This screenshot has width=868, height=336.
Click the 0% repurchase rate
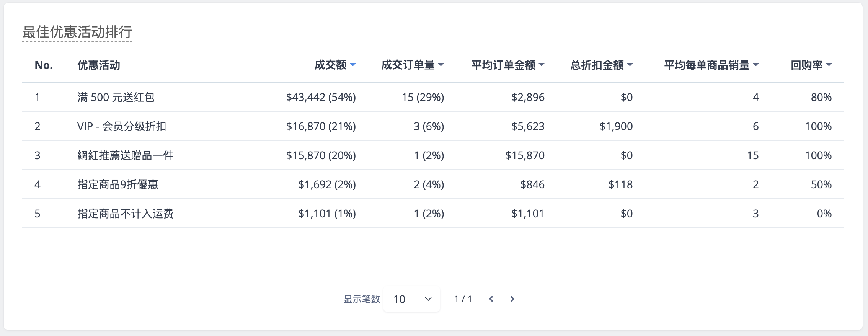point(824,214)
